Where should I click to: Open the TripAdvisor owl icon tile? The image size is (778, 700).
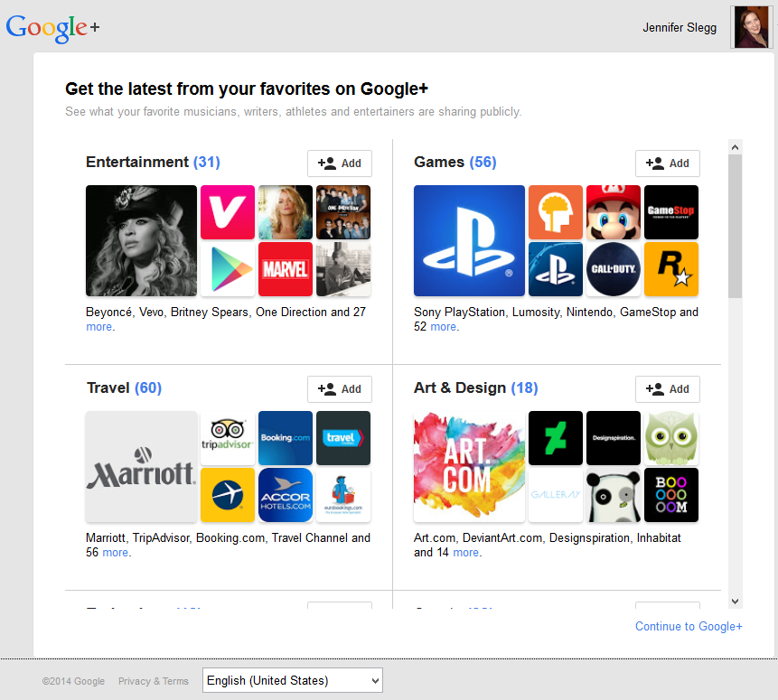228,438
